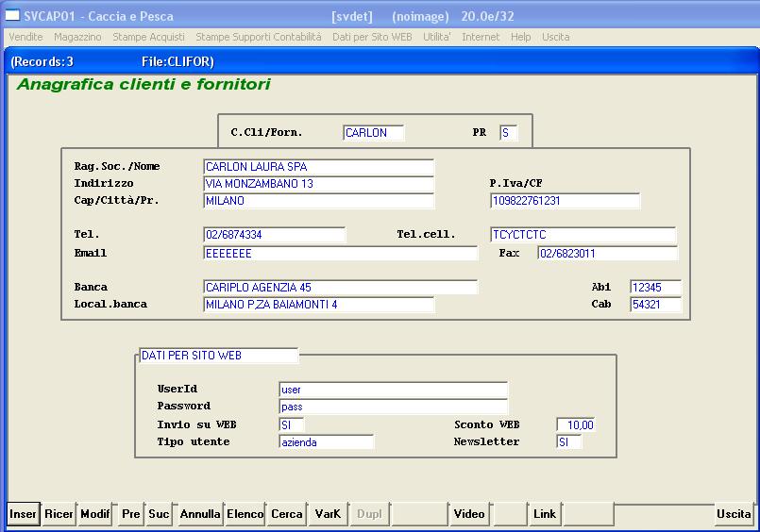The height and width of the screenshot is (532, 760).
Task: Open the Utilita' menu
Action: [437, 37]
